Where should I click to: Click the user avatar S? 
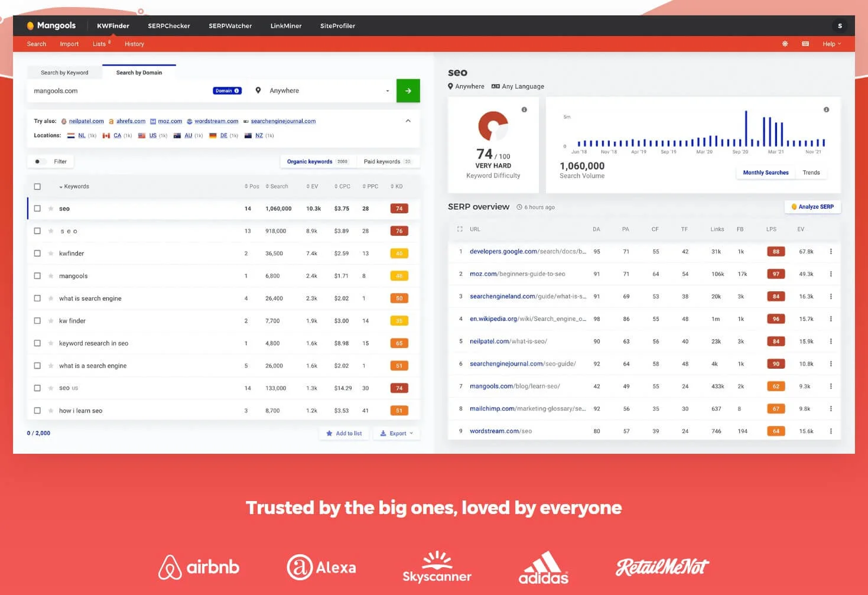tap(840, 25)
